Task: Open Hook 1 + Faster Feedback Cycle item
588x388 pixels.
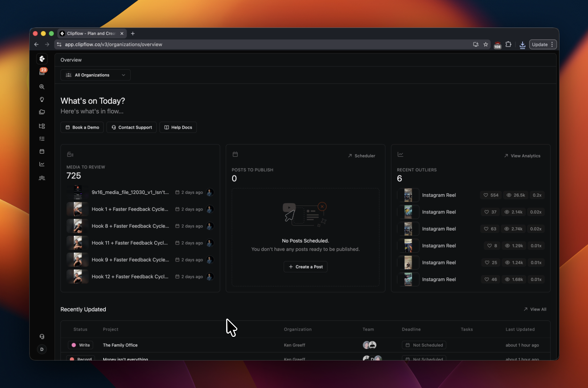Action: pyautogui.click(x=140, y=209)
